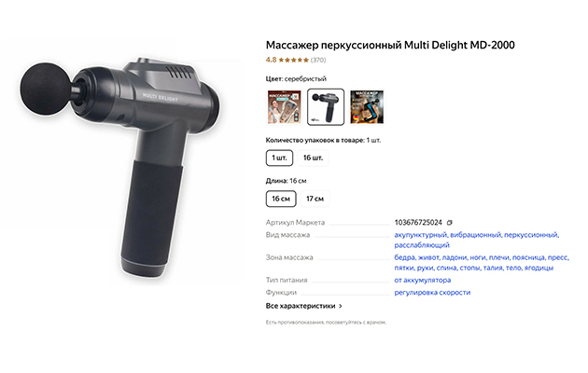Select the silver massager color thumbnail
Image resolution: width=588 pixels, height=373 pixels.
pyautogui.click(x=326, y=106)
